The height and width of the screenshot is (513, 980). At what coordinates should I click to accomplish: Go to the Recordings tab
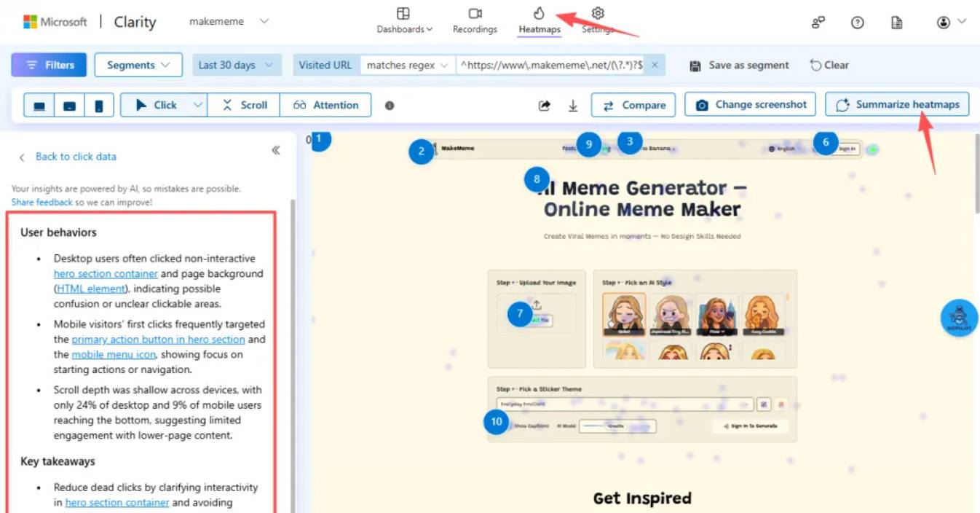click(x=475, y=21)
